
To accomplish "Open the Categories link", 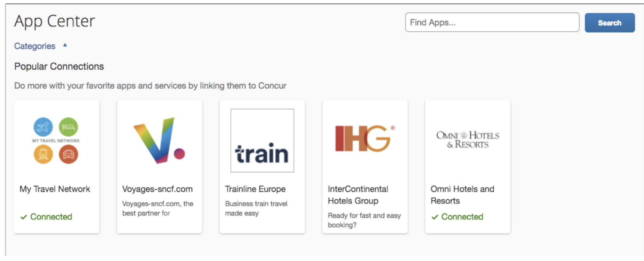I will click(35, 46).
